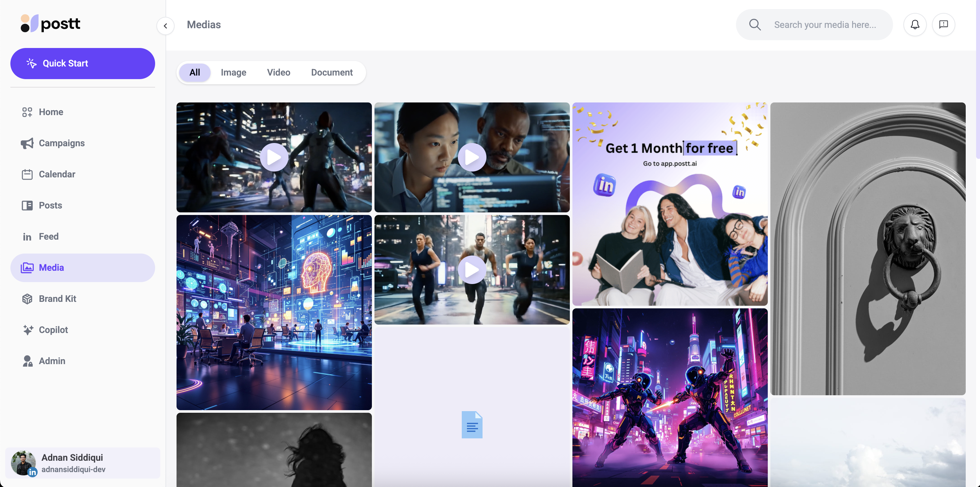Image resolution: width=980 pixels, height=487 pixels.
Task: Switch to the Video filter tab
Action: [278, 73]
